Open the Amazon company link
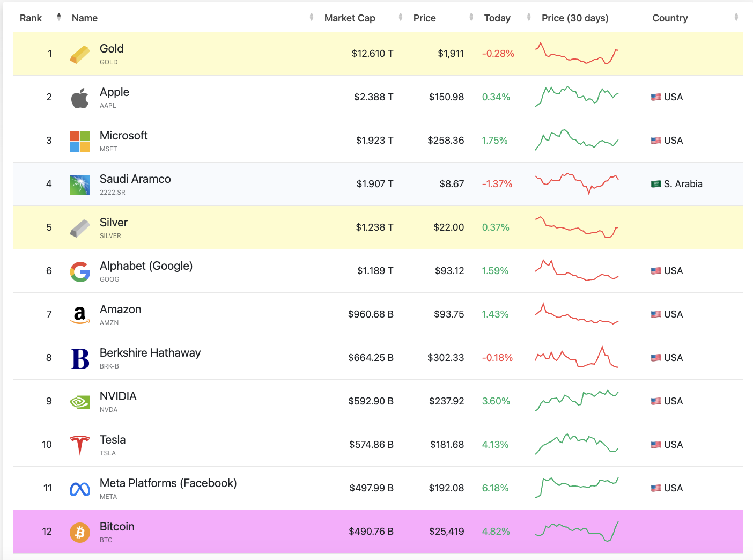 pos(121,310)
